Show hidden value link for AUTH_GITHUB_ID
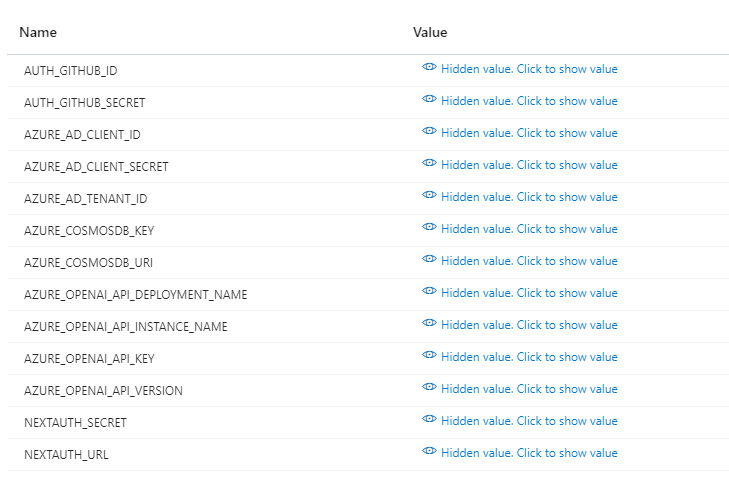Screen dimensions: 729x479 pyautogui.click(x=529, y=69)
